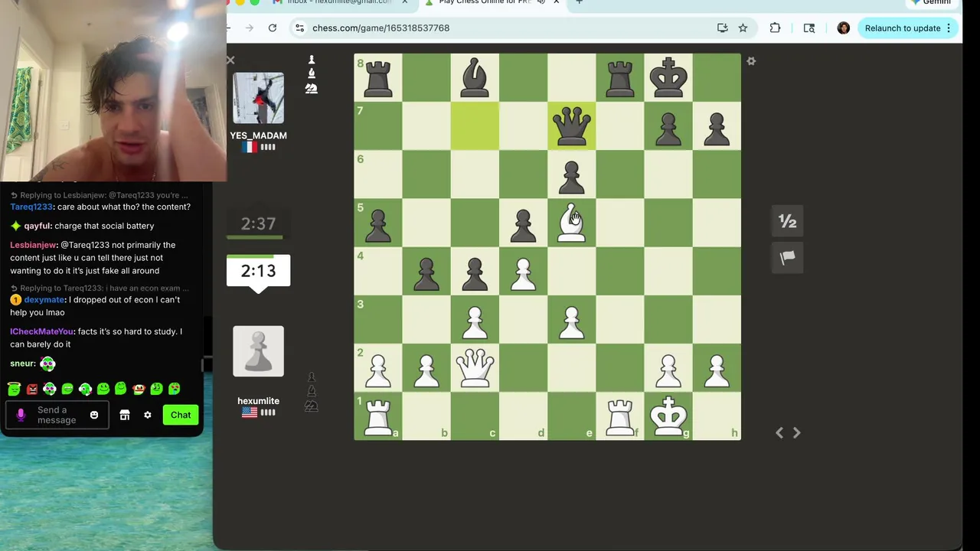The height and width of the screenshot is (551, 980).
Task: Resign using the flag icon
Action: coord(787,258)
